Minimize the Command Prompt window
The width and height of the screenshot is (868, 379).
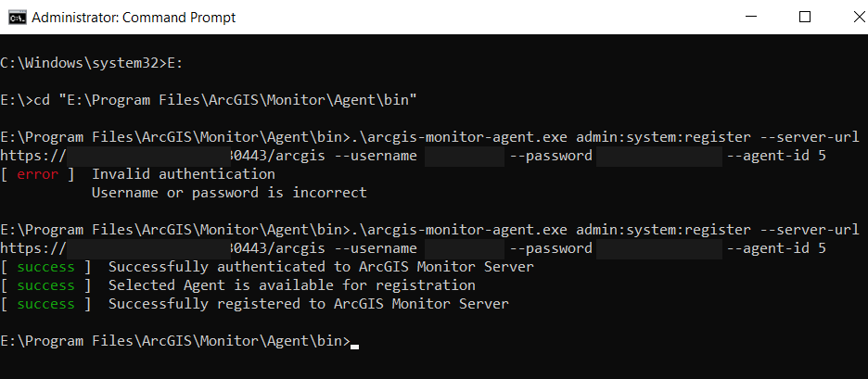[x=761, y=17]
